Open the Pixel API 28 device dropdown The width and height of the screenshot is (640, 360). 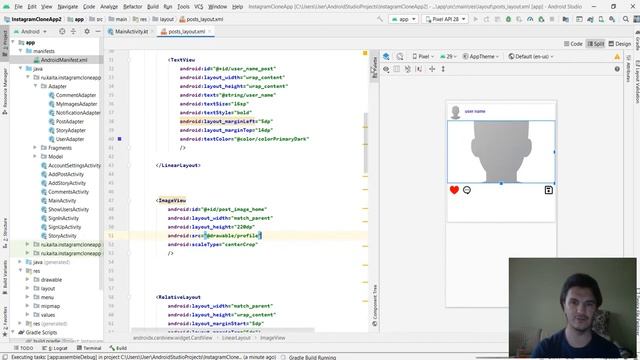tap(445, 19)
